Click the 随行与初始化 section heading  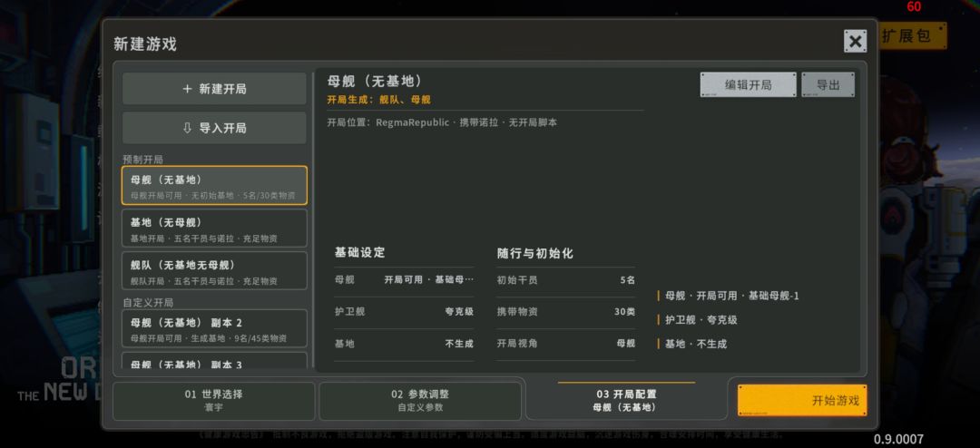click(535, 254)
